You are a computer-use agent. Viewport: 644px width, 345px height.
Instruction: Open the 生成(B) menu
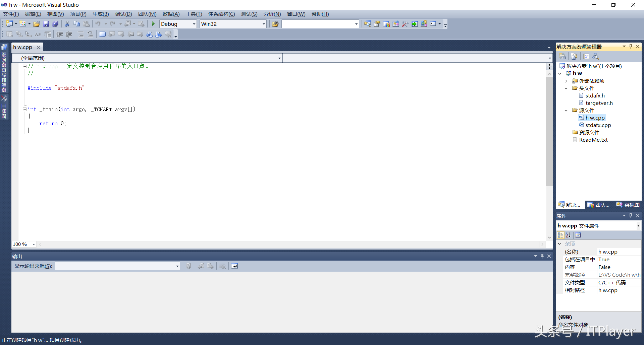(101, 14)
